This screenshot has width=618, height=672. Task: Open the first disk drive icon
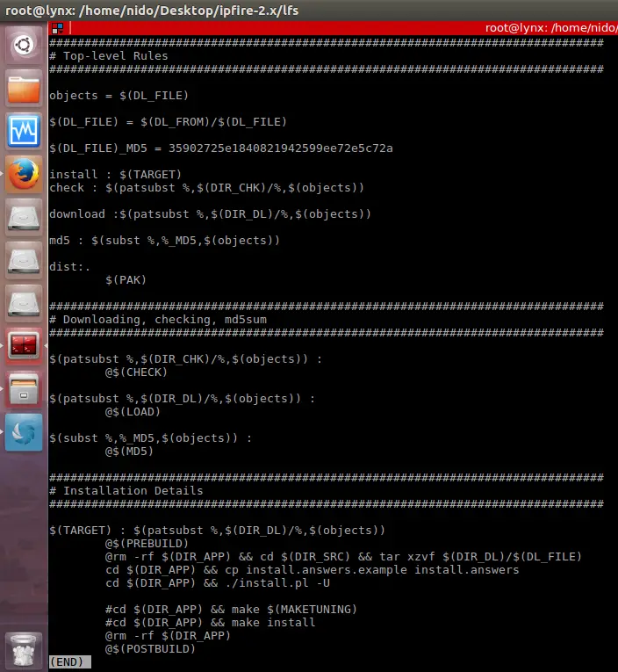(24, 217)
